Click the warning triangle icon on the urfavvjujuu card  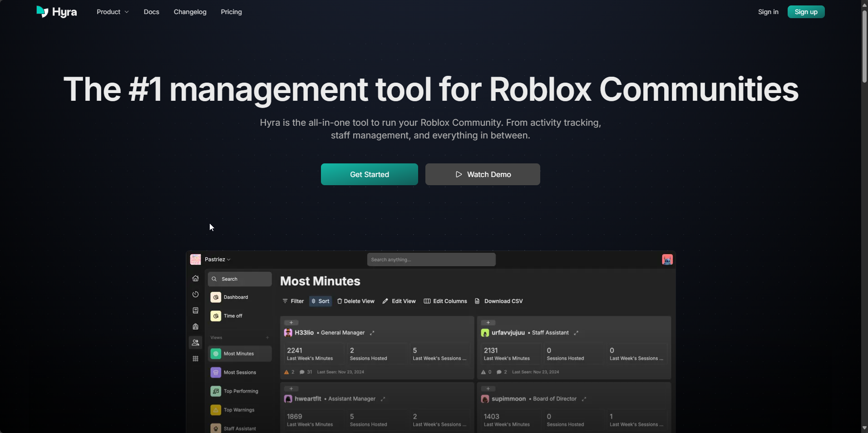click(483, 372)
